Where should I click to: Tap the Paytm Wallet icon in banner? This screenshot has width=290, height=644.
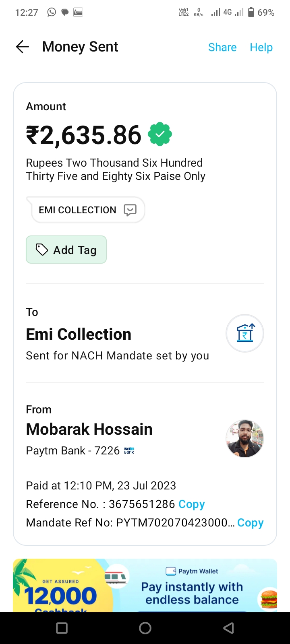click(x=171, y=571)
